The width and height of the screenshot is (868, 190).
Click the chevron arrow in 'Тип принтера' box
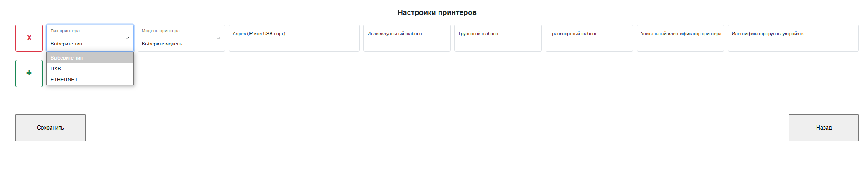tap(127, 38)
